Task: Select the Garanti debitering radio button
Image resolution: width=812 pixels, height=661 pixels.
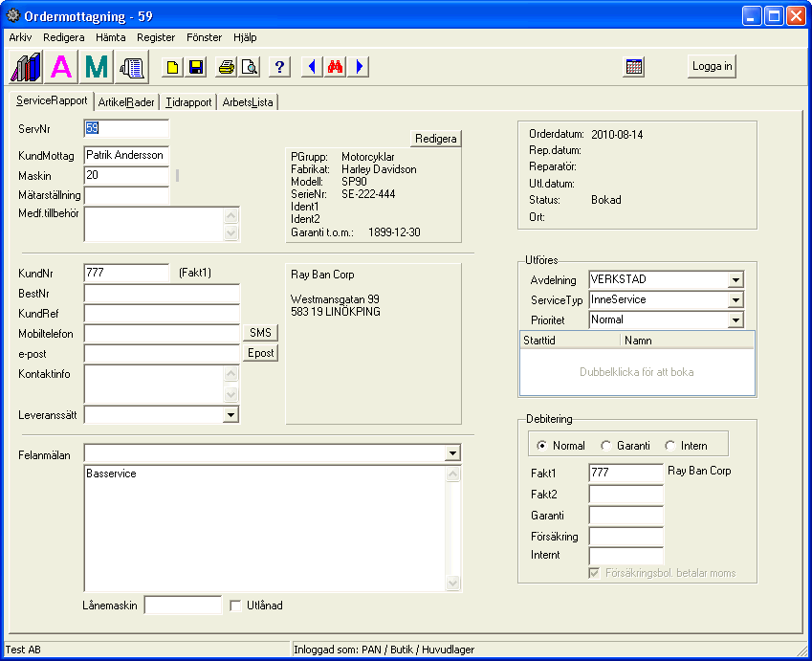Action: [x=606, y=446]
